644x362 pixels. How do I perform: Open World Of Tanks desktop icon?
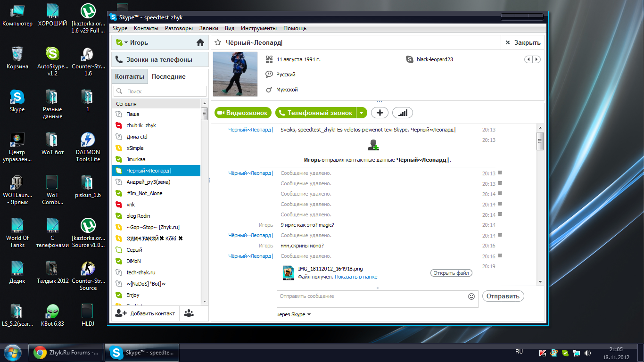tap(17, 232)
